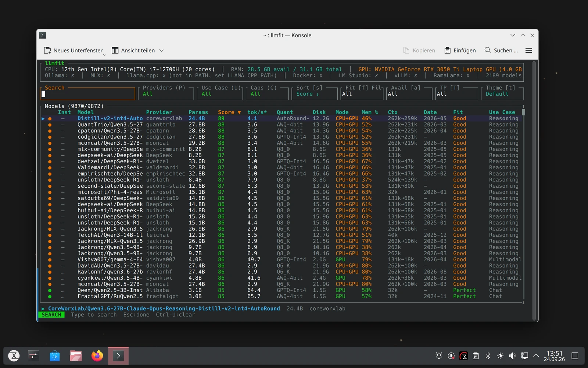Click the Use Case column header
Image resolution: width=588 pixels, height=368 pixels.
502,112
